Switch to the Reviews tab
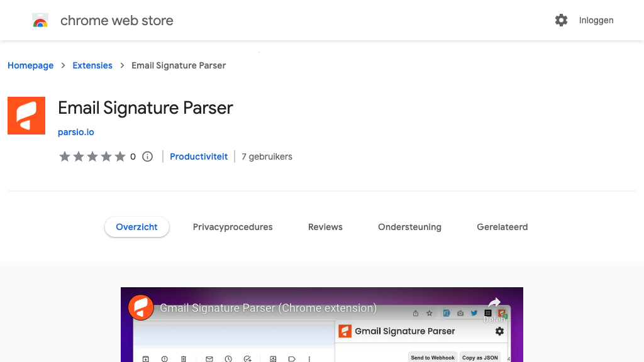644x362 pixels. coord(325,227)
